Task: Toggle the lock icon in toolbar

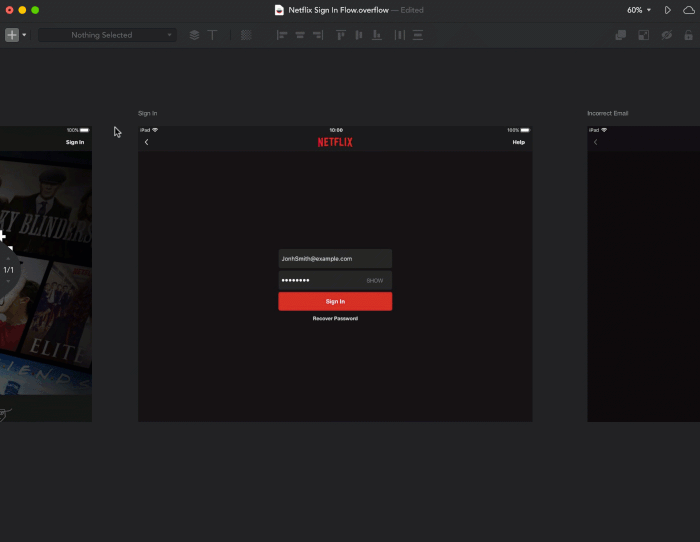Action: pyautogui.click(x=688, y=35)
